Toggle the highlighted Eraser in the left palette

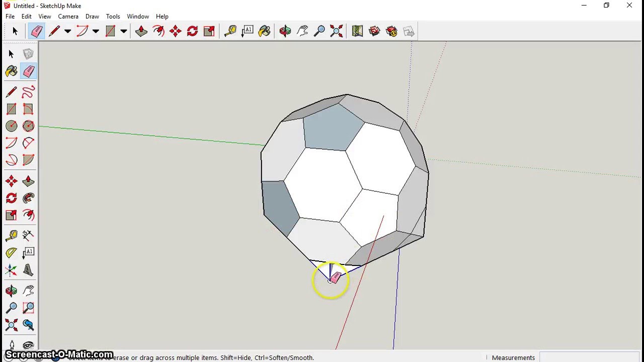[x=28, y=71]
